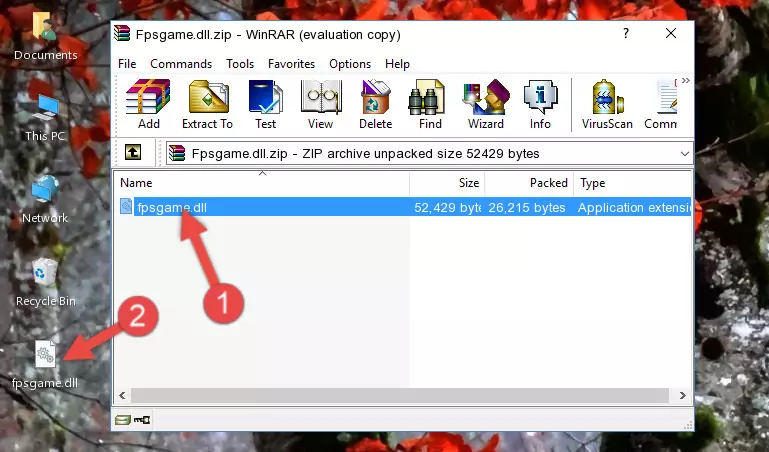Sort by the Size column header
The image size is (769, 452).
447,183
